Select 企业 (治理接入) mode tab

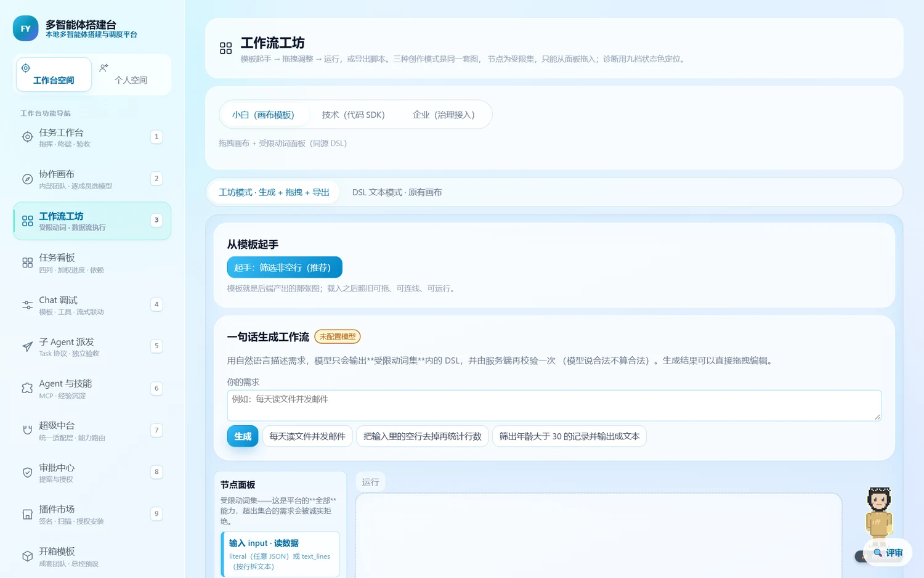click(444, 115)
